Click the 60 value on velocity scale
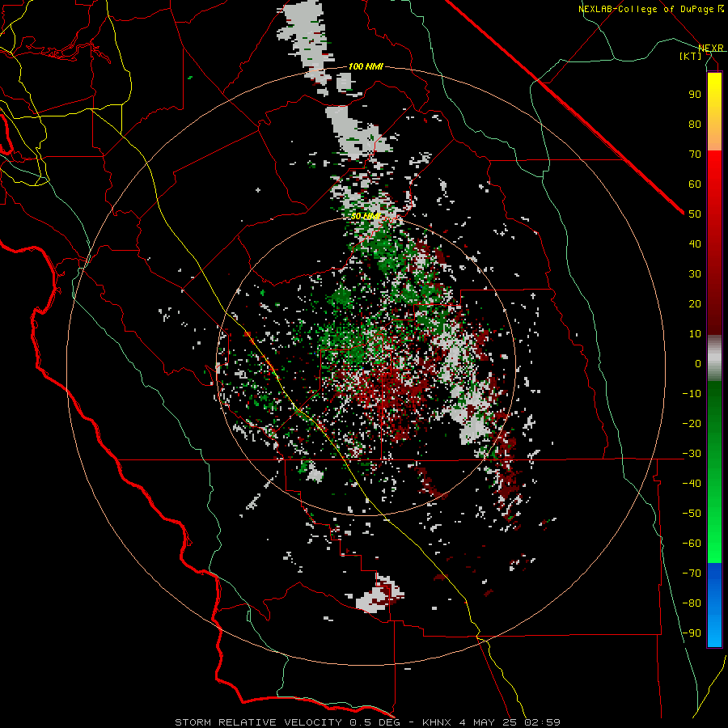Image resolution: width=728 pixels, height=728 pixels. (695, 184)
